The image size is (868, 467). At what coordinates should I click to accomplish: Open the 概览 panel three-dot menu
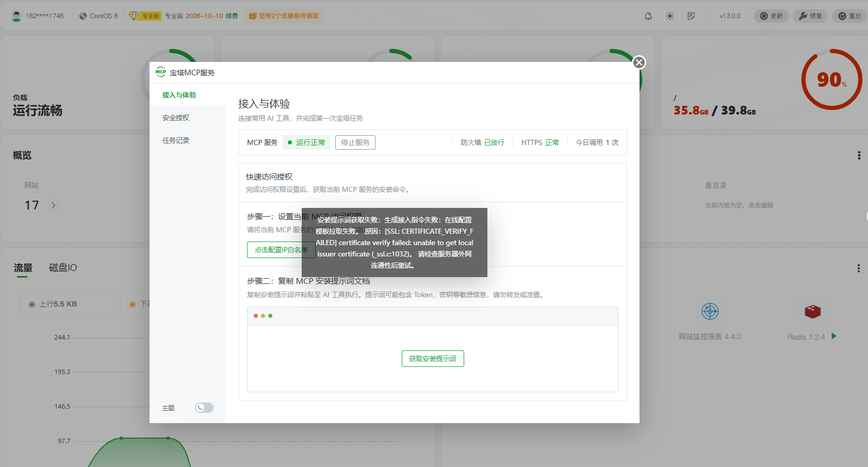(859, 155)
